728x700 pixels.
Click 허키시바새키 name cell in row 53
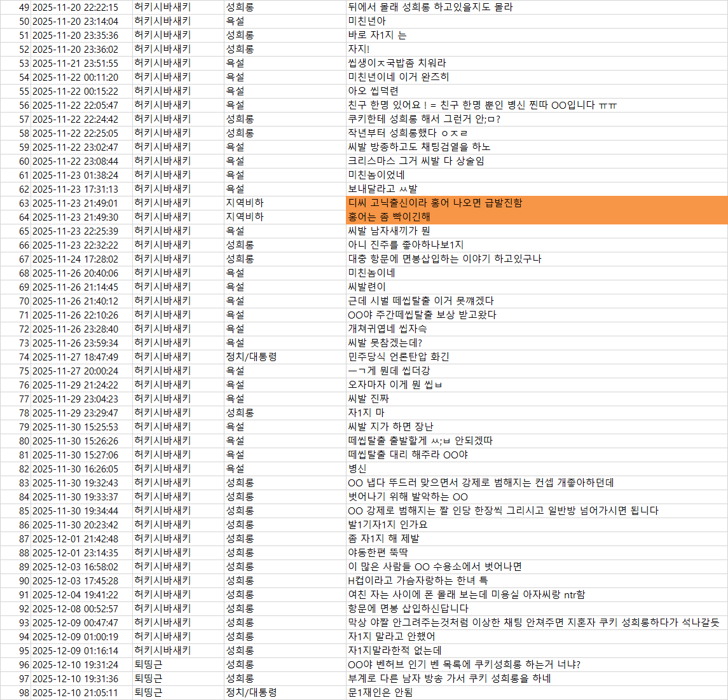178,63
